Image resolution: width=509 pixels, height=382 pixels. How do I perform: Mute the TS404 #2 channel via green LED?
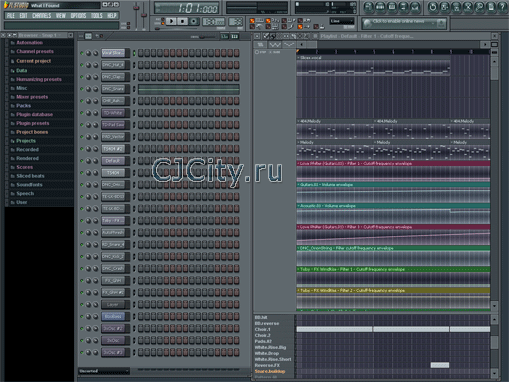point(82,149)
